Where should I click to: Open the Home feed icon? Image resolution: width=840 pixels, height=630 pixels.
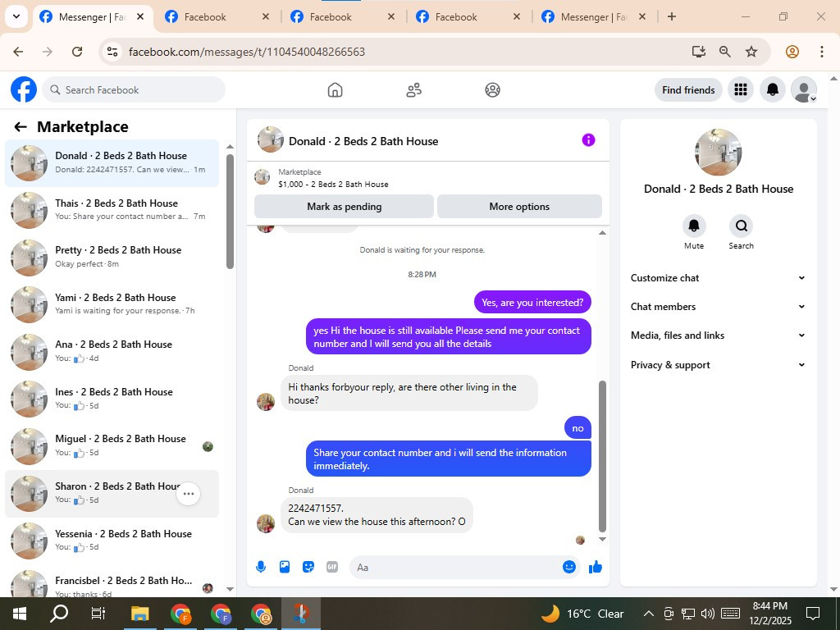click(335, 89)
